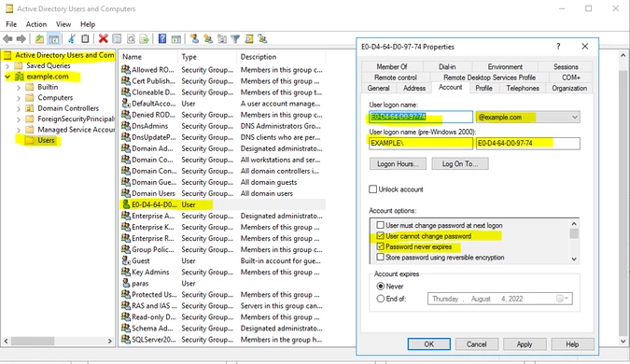
Task: Toggle the Show/Hide Action Pane icon
Action: point(176,39)
